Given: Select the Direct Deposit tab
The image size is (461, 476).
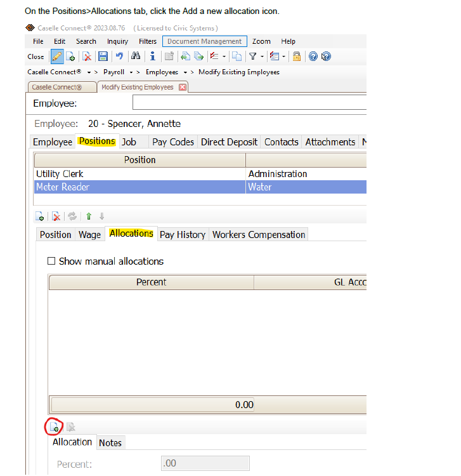Looking at the screenshot, I should click(229, 142).
